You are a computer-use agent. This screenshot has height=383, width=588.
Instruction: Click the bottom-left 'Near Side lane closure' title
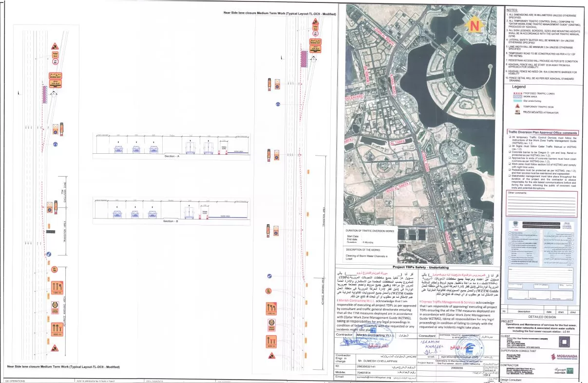point(63,366)
